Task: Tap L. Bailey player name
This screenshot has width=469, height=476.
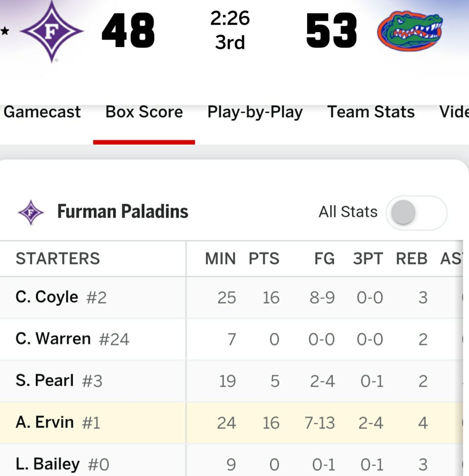Action: 47,464
